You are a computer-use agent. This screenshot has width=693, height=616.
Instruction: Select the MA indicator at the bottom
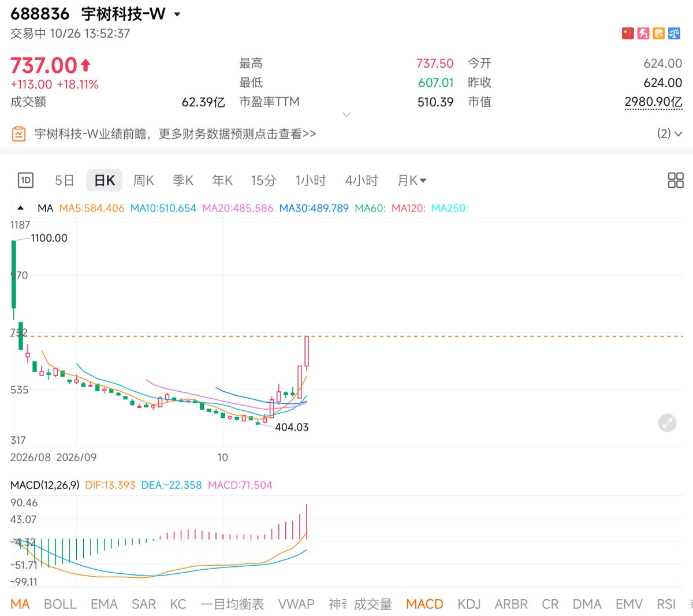tap(20, 604)
